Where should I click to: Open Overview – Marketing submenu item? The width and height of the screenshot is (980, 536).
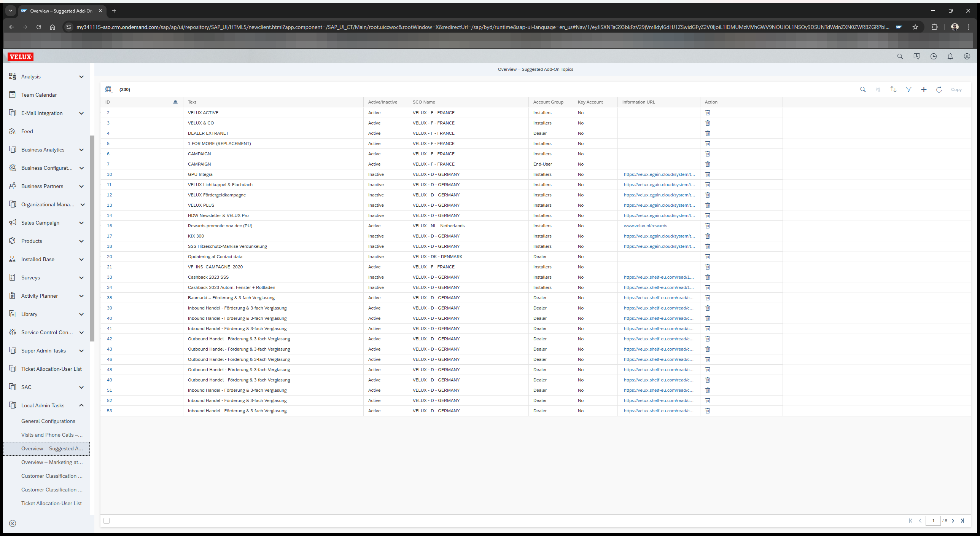click(52, 462)
